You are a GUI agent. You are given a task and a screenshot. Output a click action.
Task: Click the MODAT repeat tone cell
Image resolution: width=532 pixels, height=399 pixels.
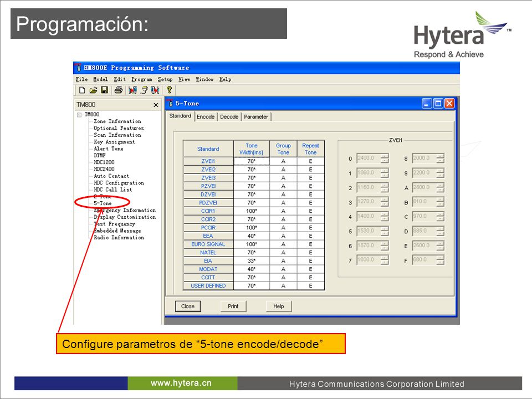click(x=310, y=269)
